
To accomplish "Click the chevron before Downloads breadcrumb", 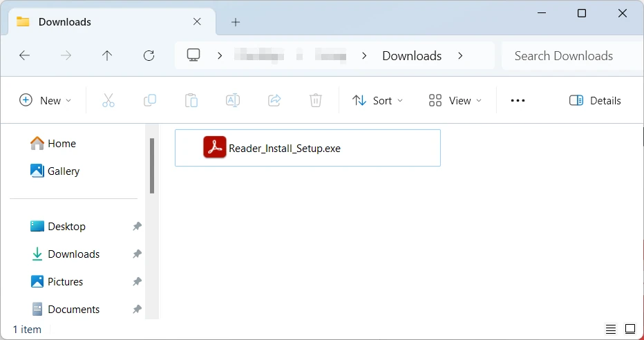I will (364, 55).
